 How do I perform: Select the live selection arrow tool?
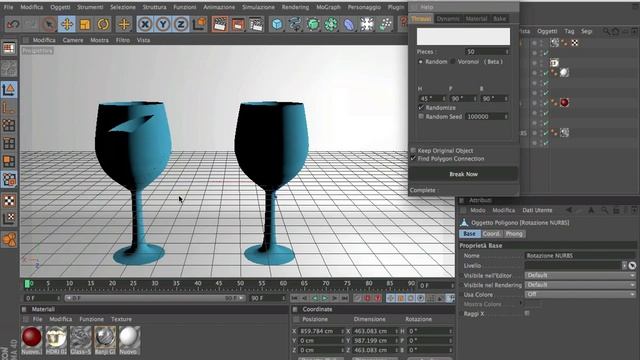pyautogui.click(x=49, y=24)
